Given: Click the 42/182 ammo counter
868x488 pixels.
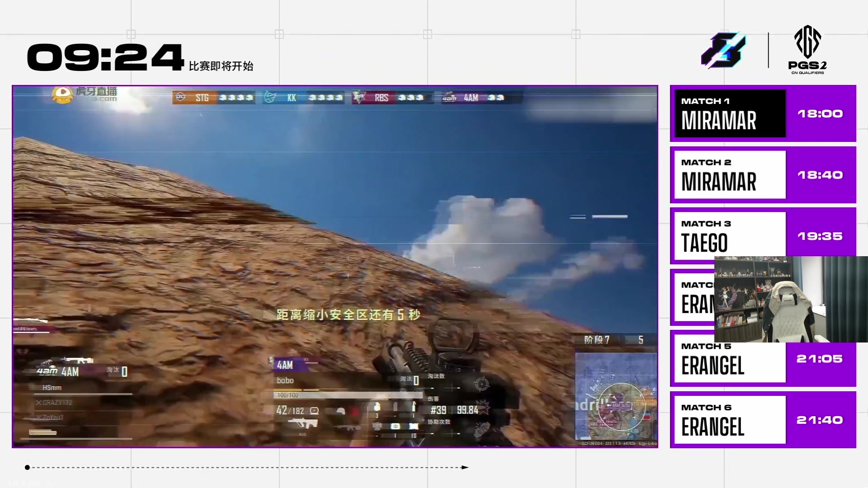Looking at the screenshot, I should [x=290, y=410].
